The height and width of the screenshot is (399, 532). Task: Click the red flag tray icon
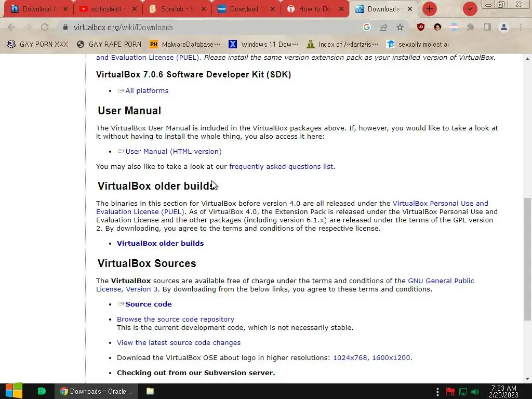point(450,392)
